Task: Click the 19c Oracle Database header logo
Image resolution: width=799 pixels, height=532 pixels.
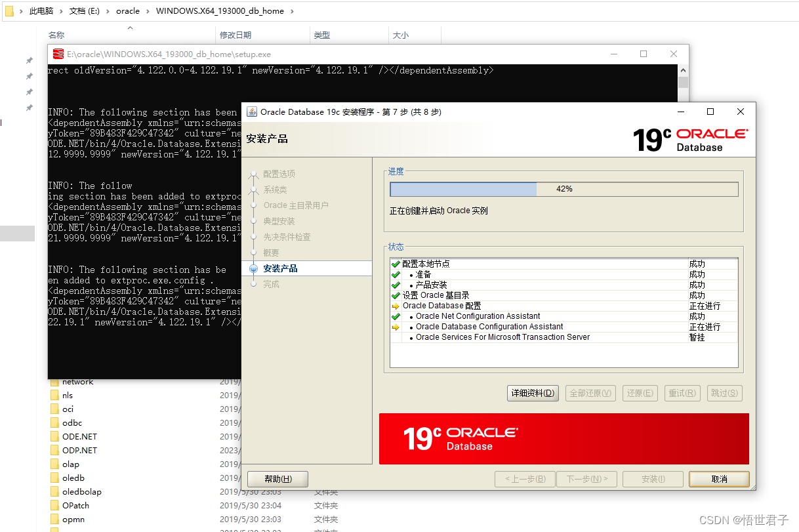Action: click(x=690, y=139)
